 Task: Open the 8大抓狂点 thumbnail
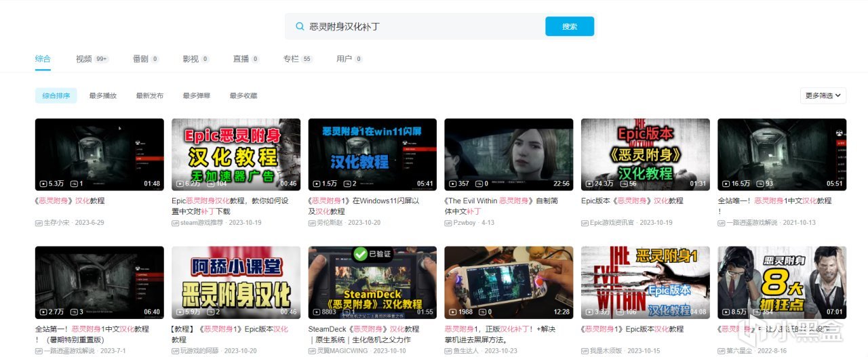782,282
